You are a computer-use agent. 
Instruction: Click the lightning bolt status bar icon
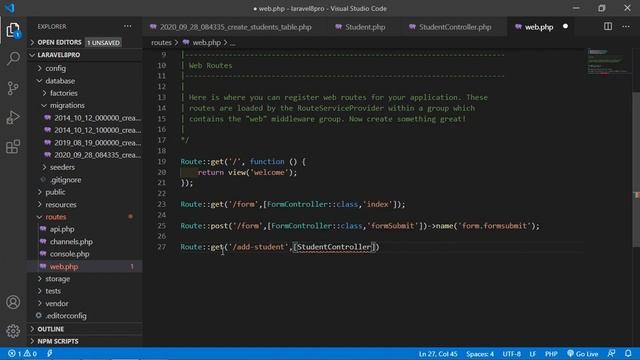point(50,353)
